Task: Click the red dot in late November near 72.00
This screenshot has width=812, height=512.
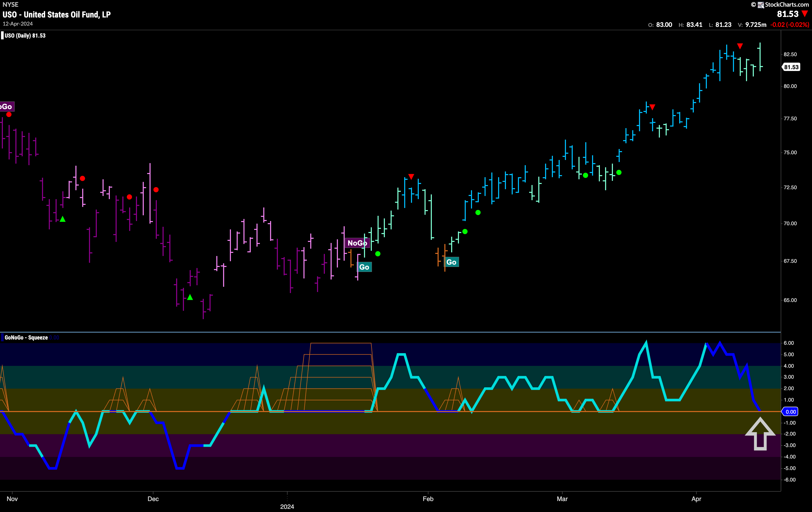Action: (x=129, y=197)
